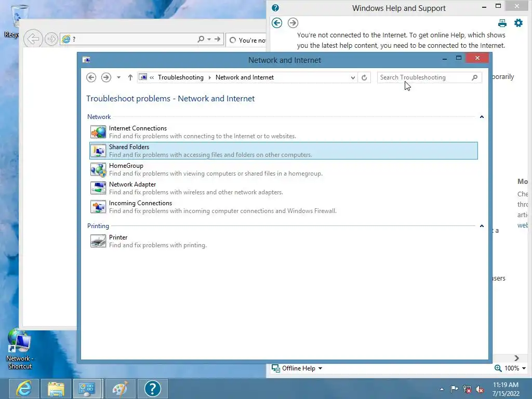This screenshot has width=532, height=399.
Task: Click Internet Explorer back button
Action: [33, 38]
